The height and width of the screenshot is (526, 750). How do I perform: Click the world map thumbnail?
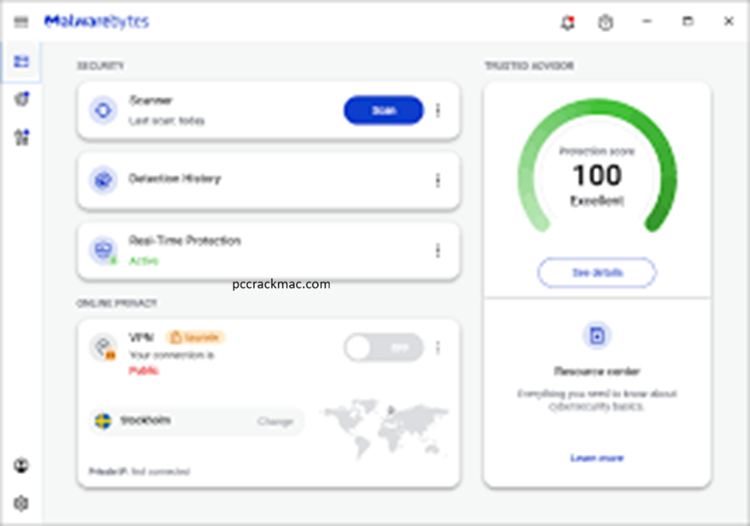[x=386, y=427]
